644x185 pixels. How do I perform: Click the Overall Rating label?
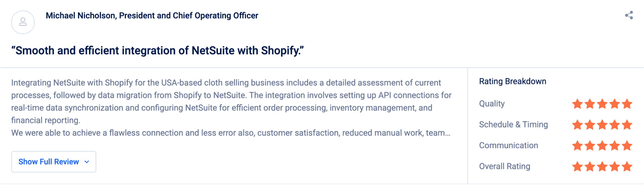pyautogui.click(x=505, y=166)
